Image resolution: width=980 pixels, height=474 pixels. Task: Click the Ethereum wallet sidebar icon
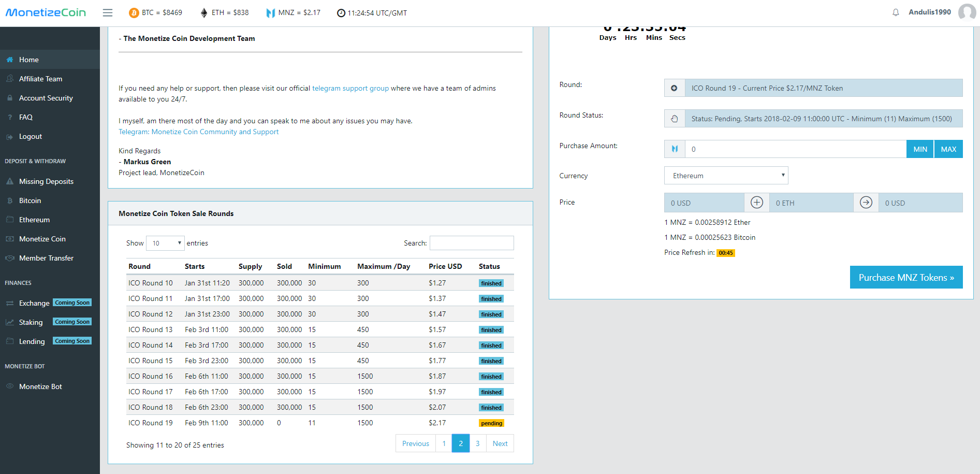10,220
